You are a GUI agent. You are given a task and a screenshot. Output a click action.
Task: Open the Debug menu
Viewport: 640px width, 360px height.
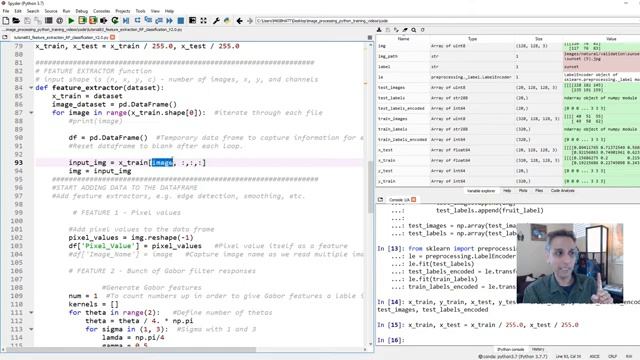click(82, 11)
